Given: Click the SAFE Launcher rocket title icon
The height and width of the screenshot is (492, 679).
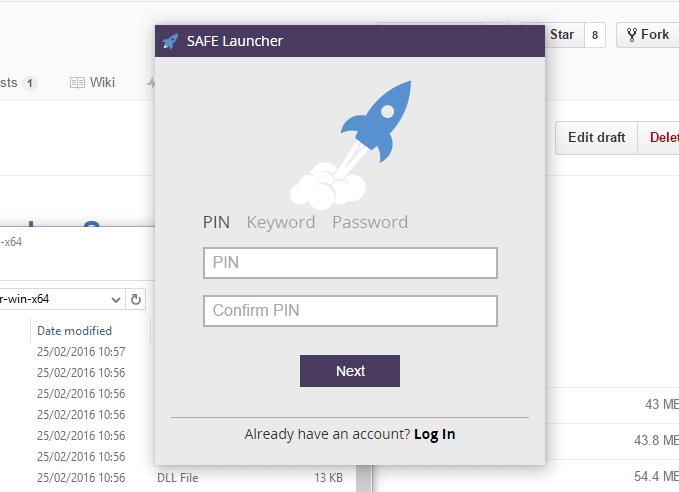Looking at the screenshot, I should pos(170,42).
